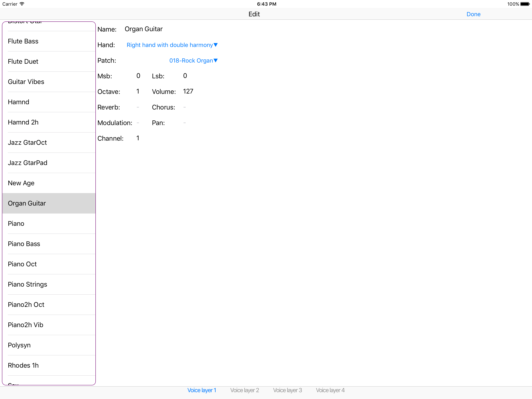Screen dimensions: 532x399
Task: Select Rhodes 1h in the voice list
Action: [x=49, y=365]
